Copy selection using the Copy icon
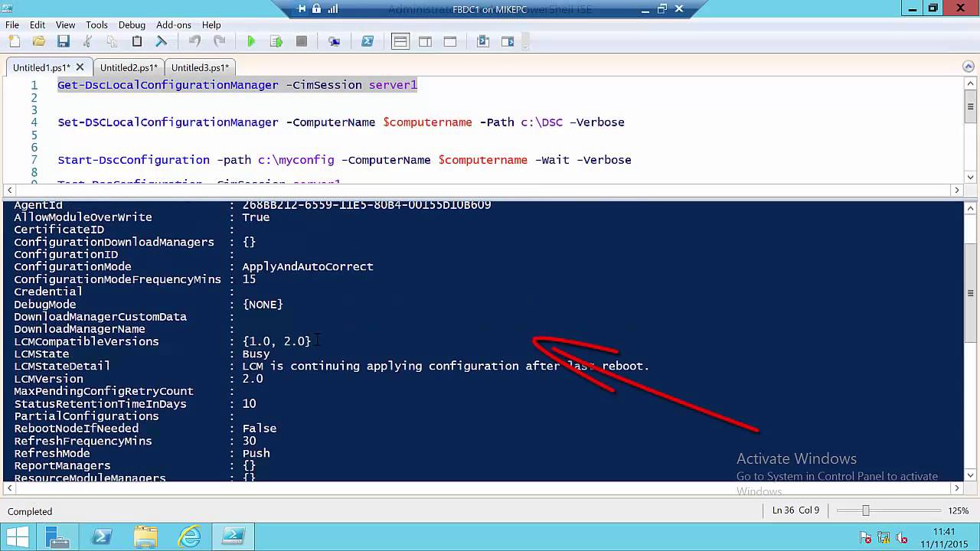The height and width of the screenshot is (551, 980). click(112, 41)
